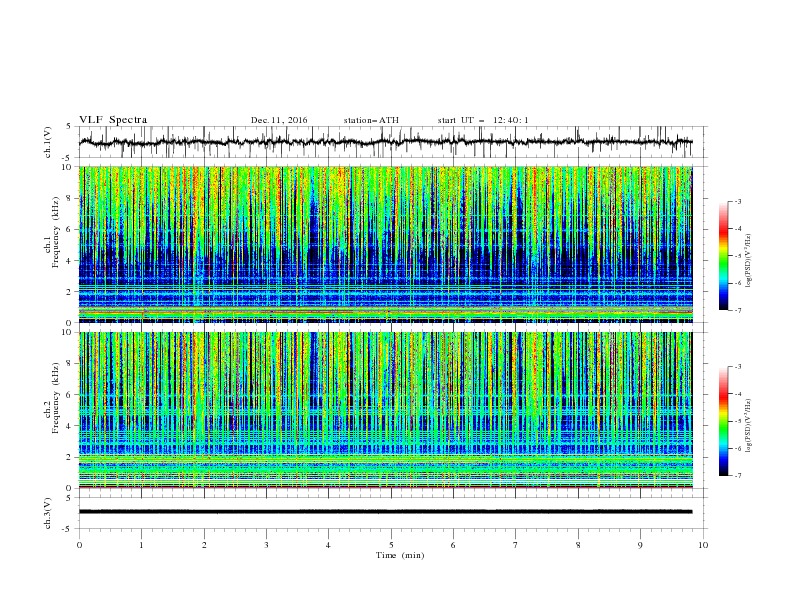Click the ch.3 voltage waveform trace
Viewport: 792px width, 612px height.
386,512
